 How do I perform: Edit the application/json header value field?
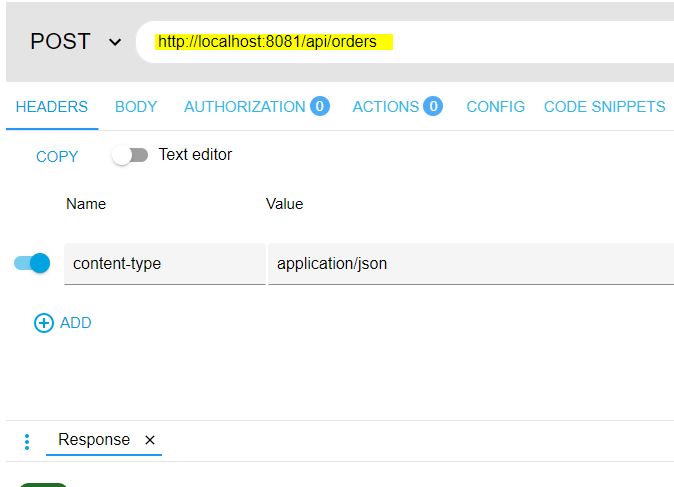(x=470, y=264)
